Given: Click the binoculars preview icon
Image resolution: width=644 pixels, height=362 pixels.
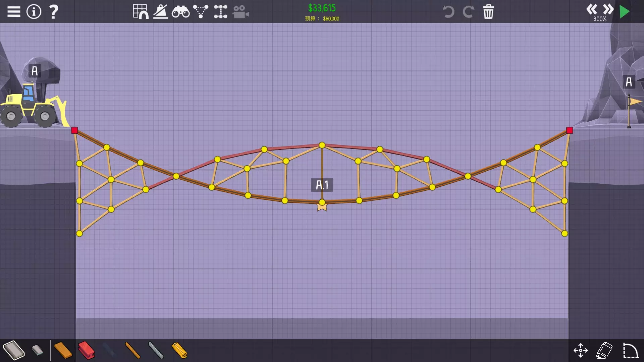Looking at the screenshot, I should click(x=181, y=12).
